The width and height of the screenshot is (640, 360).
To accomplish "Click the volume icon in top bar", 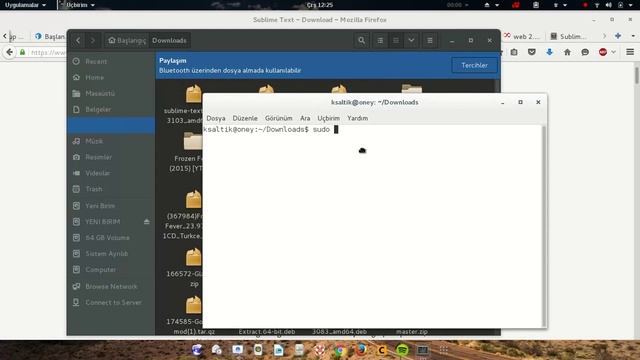I will tap(609, 5).
